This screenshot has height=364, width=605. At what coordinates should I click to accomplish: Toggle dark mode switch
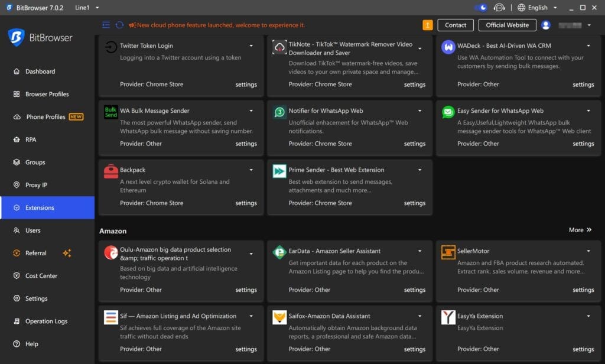tap(481, 8)
